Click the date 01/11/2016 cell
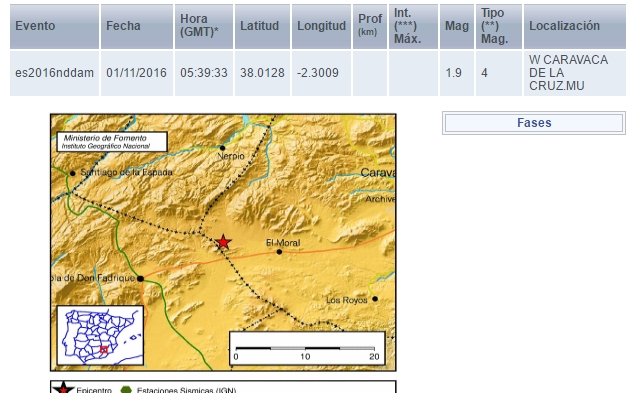This screenshot has width=637, height=393. 137,73
